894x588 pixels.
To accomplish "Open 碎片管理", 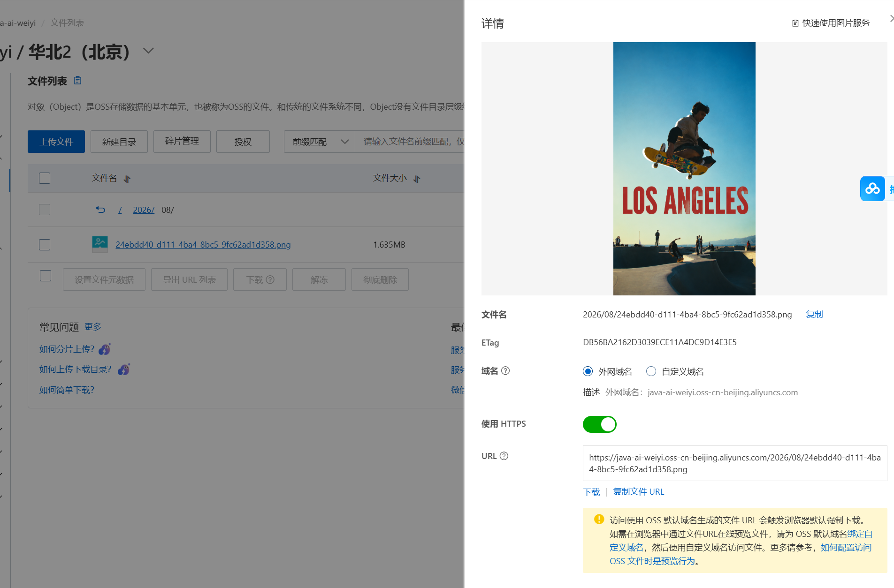I will (x=182, y=142).
